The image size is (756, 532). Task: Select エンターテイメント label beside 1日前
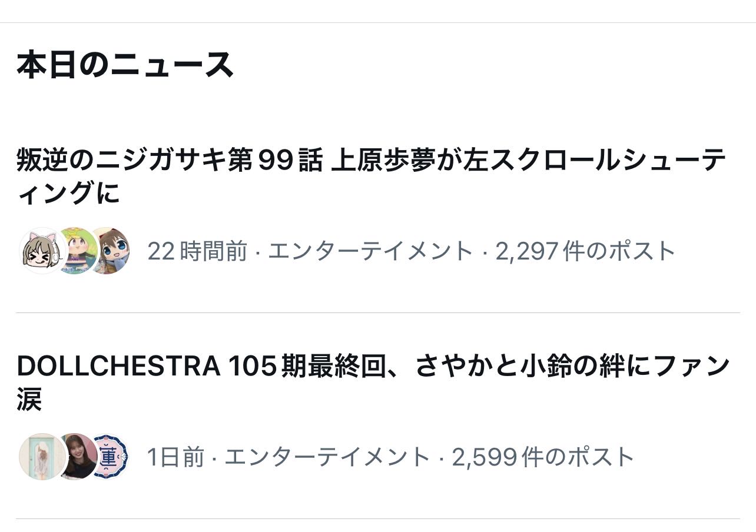pos(327,457)
